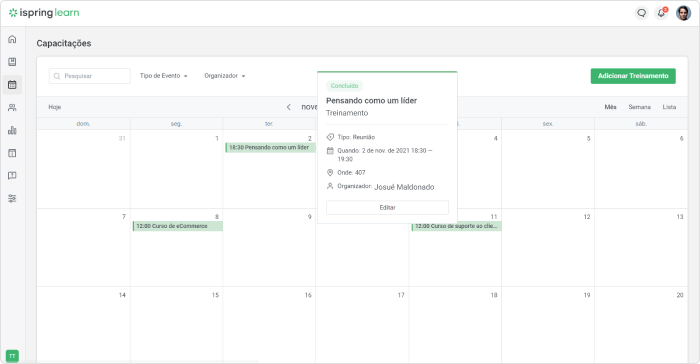Open event 12:00 Curso de suporte ao cliente
The height and width of the screenshot is (364, 700).
click(456, 226)
